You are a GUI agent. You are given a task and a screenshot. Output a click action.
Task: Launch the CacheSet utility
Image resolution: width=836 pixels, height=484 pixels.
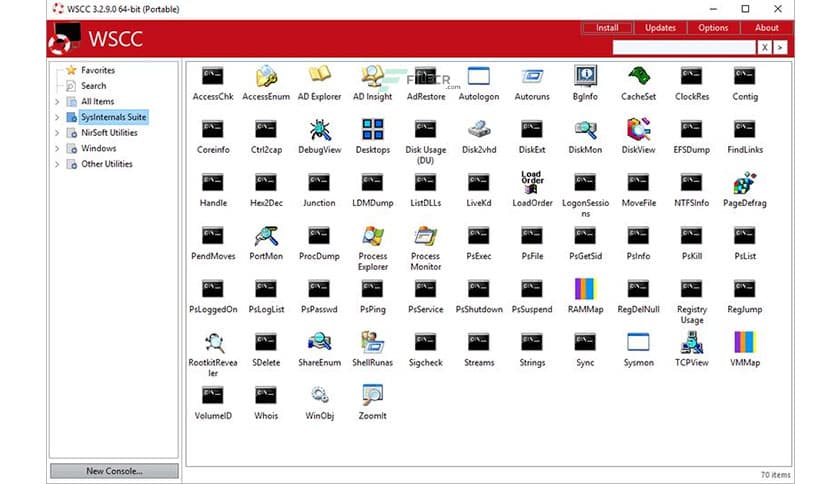638,76
